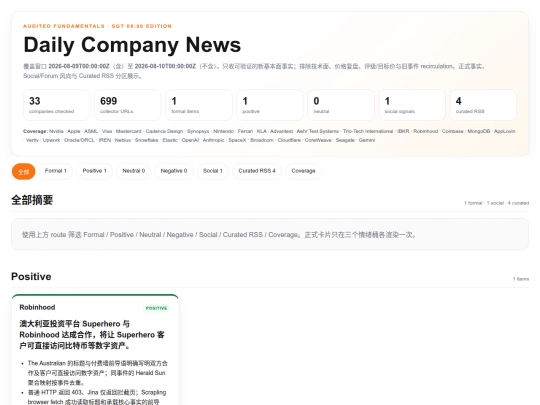Click Upwork in the coverage list
540x405 pixels.
coord(51,140)
